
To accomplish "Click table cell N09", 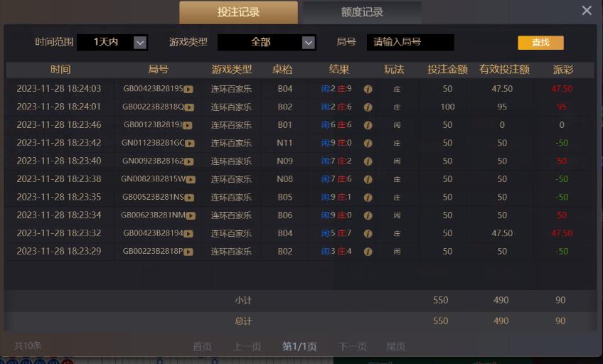I will [x=284, y=161].
